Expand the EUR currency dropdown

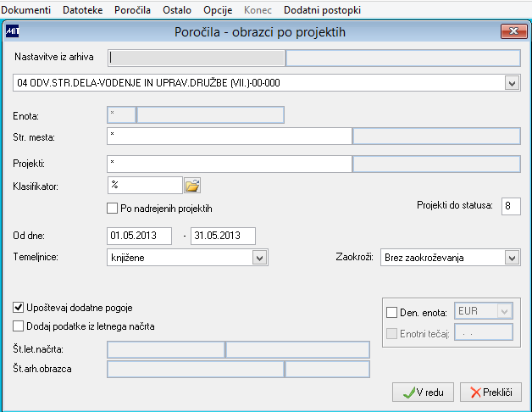coord(504,311)
